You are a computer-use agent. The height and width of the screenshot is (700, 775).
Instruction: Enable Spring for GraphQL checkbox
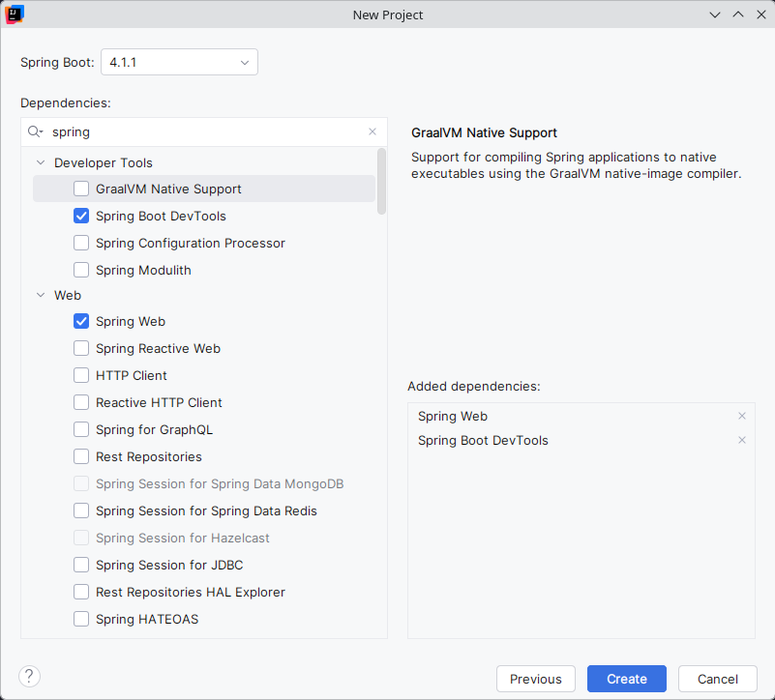(x=81, y=430)
